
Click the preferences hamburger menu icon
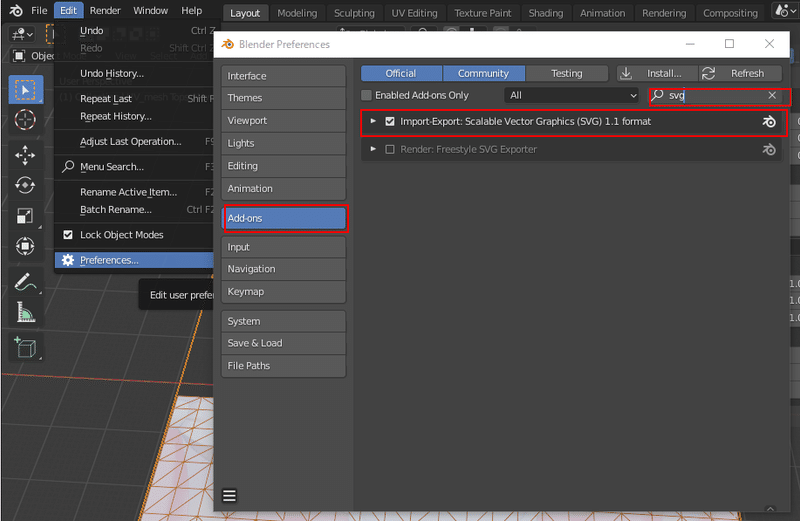point(229,495)
